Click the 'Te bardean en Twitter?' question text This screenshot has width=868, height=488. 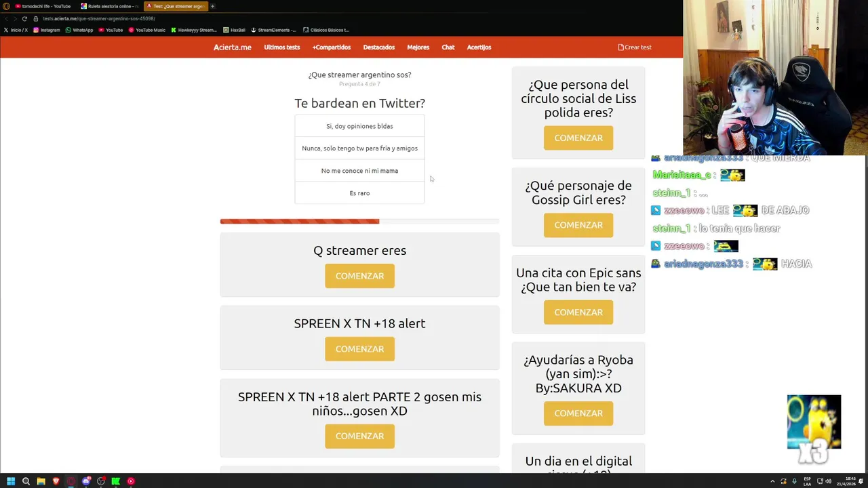click(359, 103)
